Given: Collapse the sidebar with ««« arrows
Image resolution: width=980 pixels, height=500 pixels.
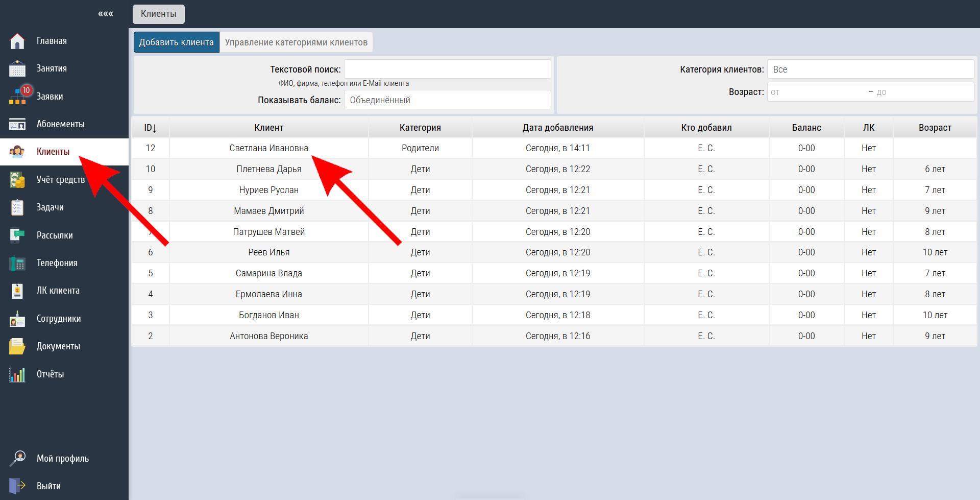Looking at the screenshot, I should 106,14.
